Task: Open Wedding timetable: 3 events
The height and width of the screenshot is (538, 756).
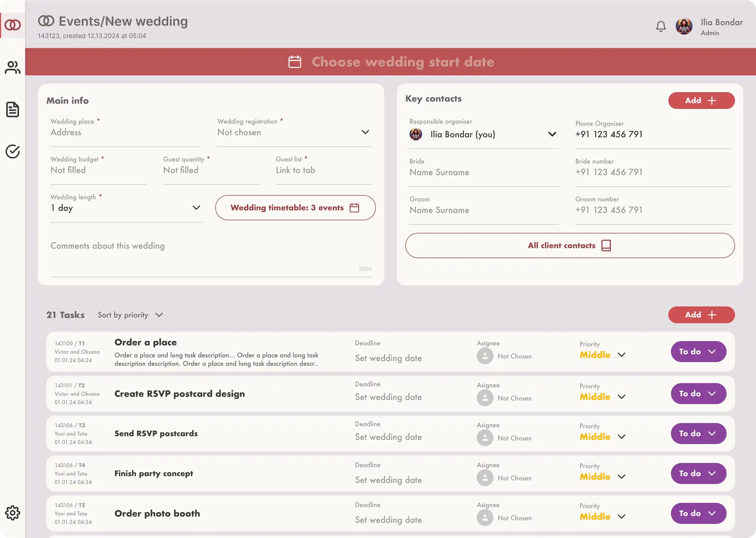Action: click(295, 208)
